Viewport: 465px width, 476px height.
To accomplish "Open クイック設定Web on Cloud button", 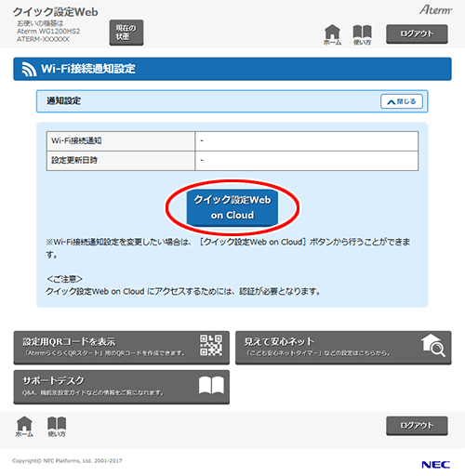I will click(232, 207).
